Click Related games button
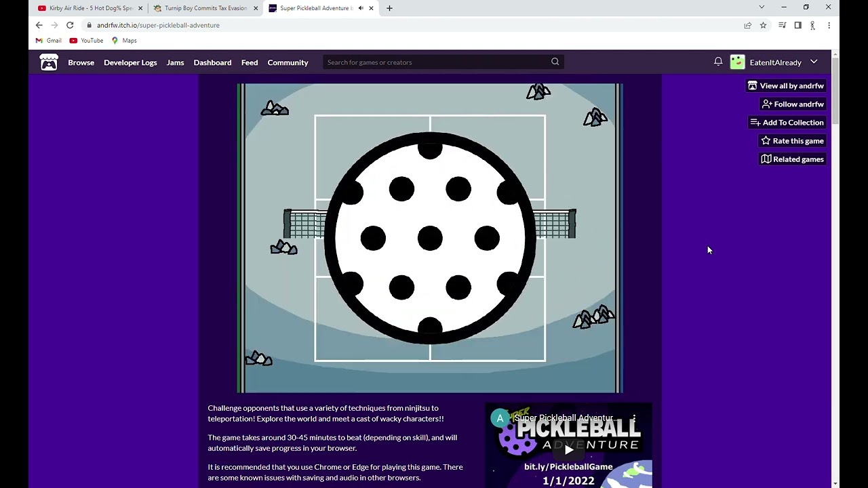Viewport: 868px width, 488px height. click(792, 159)
